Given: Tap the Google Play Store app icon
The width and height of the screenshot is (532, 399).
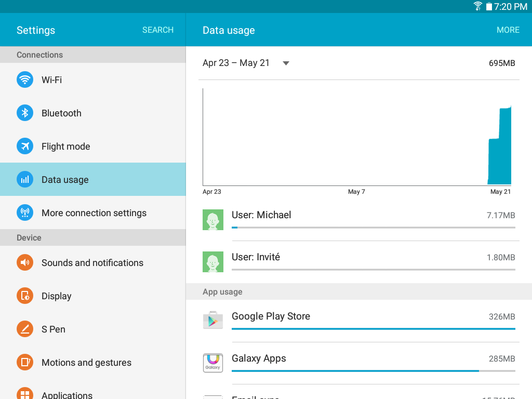Looking at the screenshot, I should coord(212,320).
